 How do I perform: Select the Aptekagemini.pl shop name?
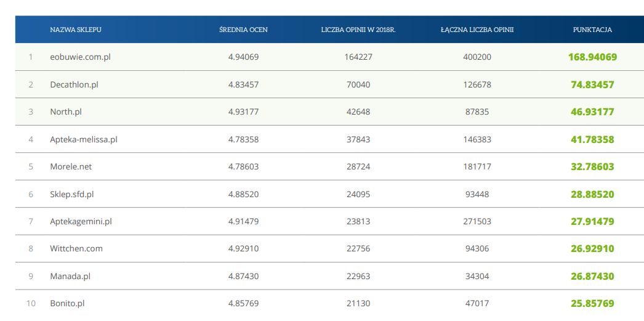tap(81, 221)
